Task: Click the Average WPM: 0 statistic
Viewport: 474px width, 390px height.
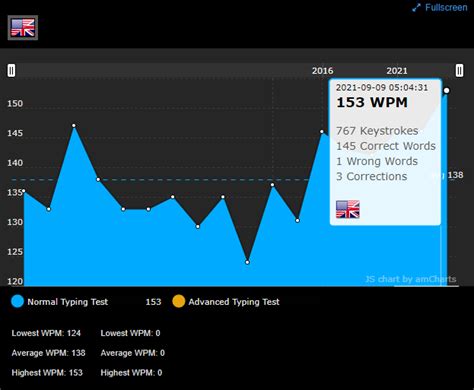Action: pyautogui.click(x=133, y=353)
